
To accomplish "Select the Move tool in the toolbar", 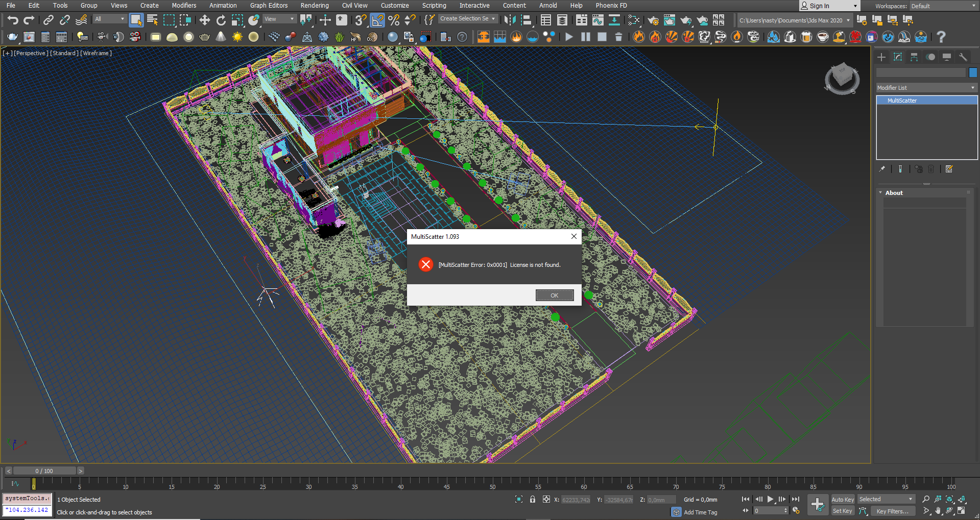I will pyautogui.click(x=205, y=20).
